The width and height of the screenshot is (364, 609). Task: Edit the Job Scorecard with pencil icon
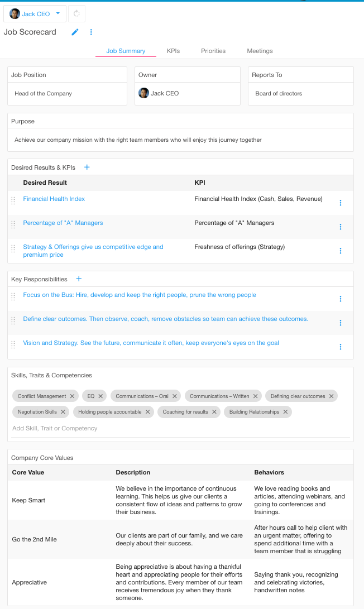click(75, 32)
